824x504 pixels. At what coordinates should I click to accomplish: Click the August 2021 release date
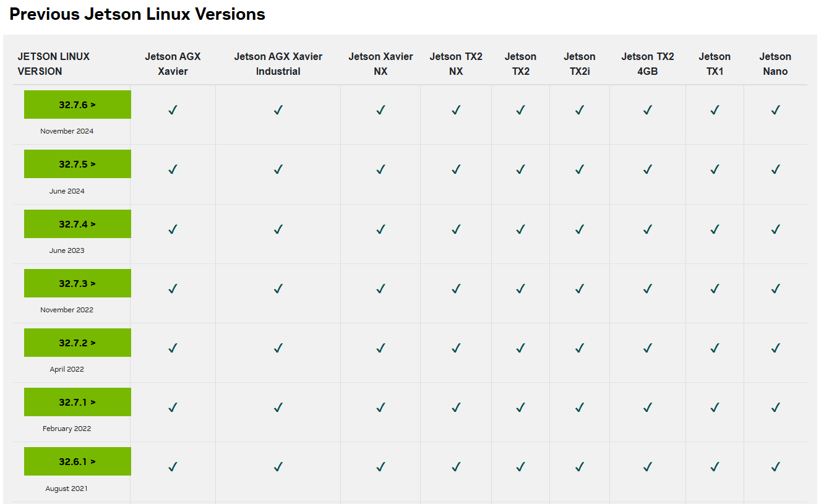(x=67, y=489)
